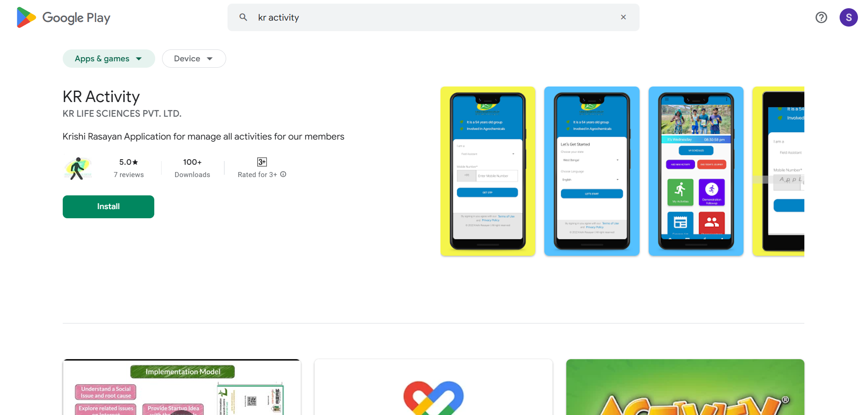Click the KR Activity app icon
Viewport: 868px width, 415px height.
tap(78, 168)
